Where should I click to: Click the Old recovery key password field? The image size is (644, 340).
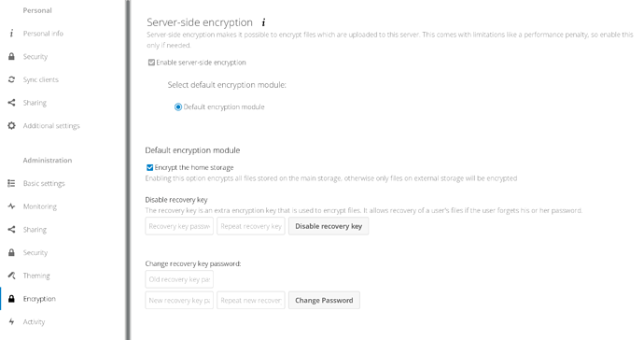coord(179,279)
